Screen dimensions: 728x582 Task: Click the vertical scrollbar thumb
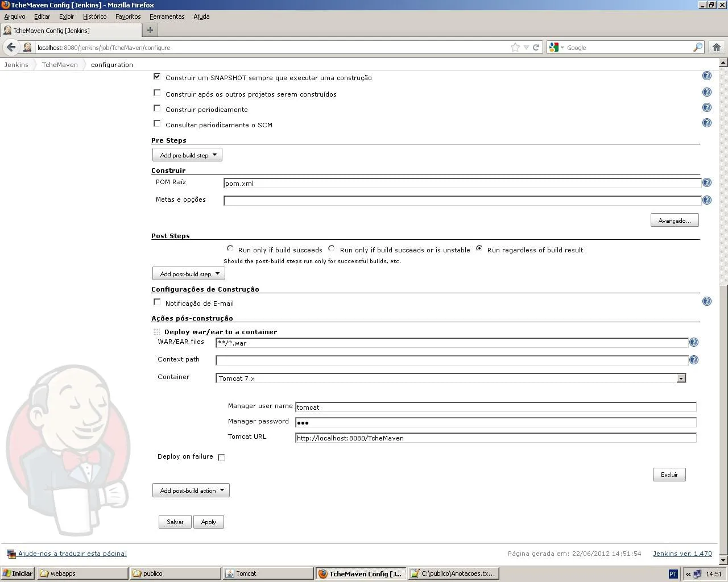(723, 420)
